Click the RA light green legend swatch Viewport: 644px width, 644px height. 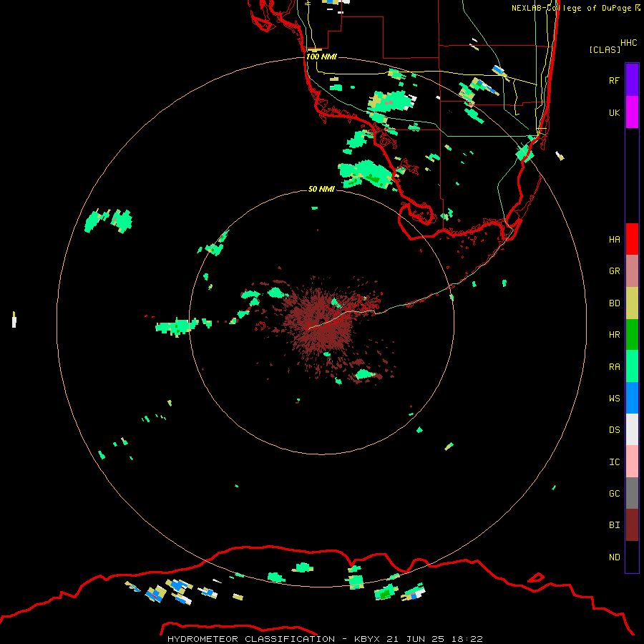coord(632,366)
